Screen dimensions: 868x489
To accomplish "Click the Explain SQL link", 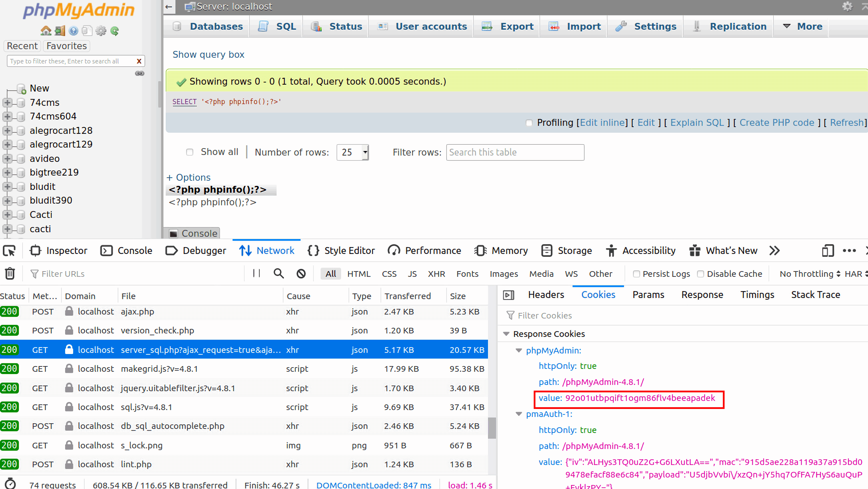I will tap(697, 123).
